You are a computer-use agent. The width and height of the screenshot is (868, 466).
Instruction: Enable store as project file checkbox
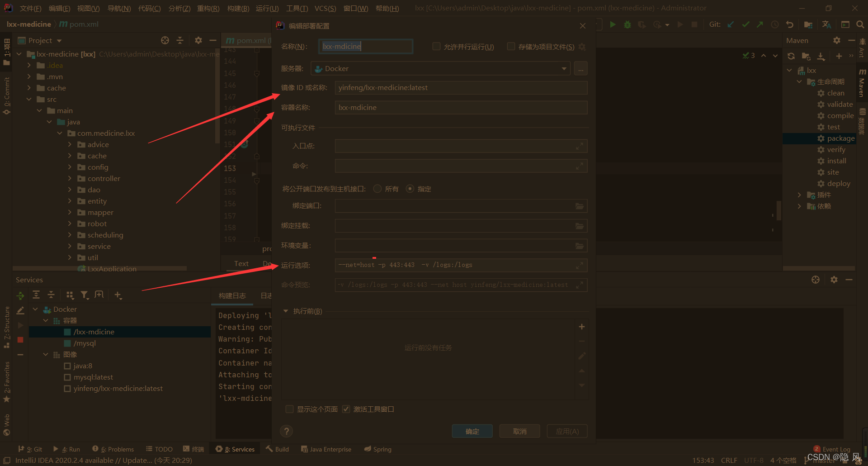click(x=511, y=46)
